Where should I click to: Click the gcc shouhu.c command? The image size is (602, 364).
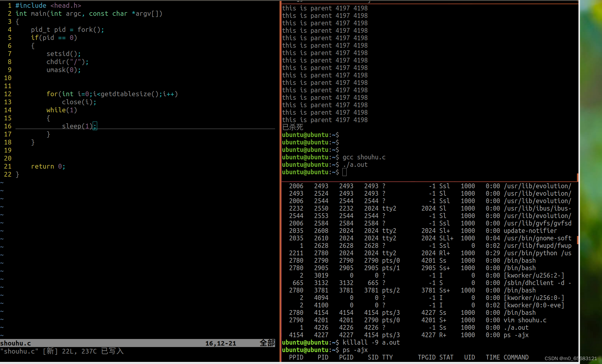point(364,157)
